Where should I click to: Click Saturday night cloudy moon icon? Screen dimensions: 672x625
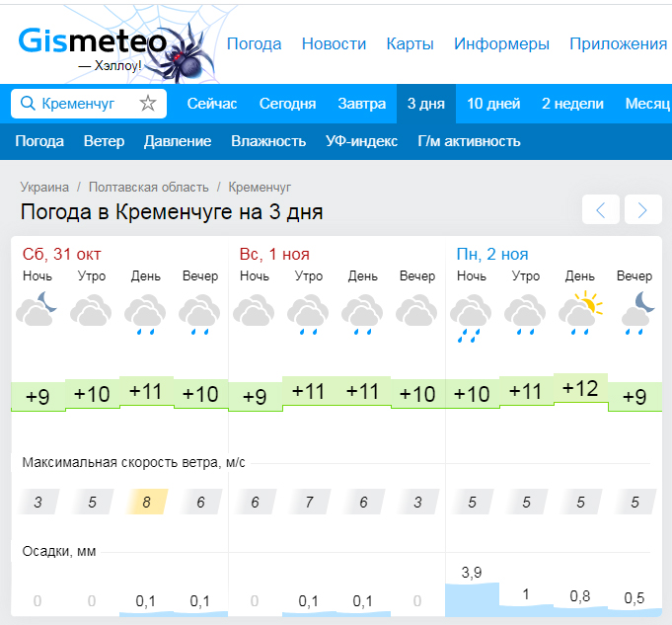coord(37,310)
